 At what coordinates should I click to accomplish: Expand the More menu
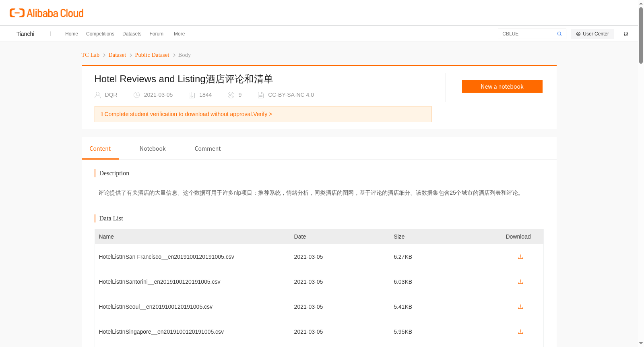pyautogui.click(x=180, y=34)
